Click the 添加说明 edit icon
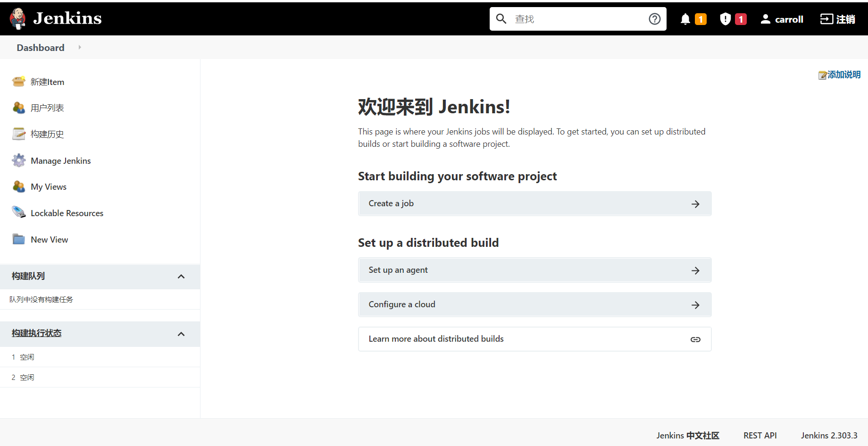The height and width of the screenshot is (446, 868). pyautogui.click(x=823, y=75)
